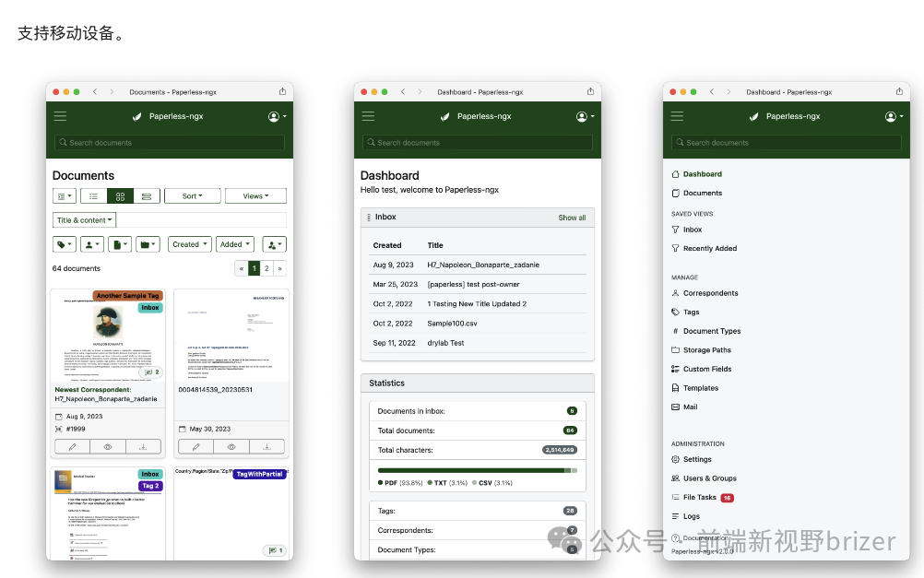The width and height of the screenshot is (924, 578).
Task: Open hamburger menu in Documents window
Action: point(60,116)
